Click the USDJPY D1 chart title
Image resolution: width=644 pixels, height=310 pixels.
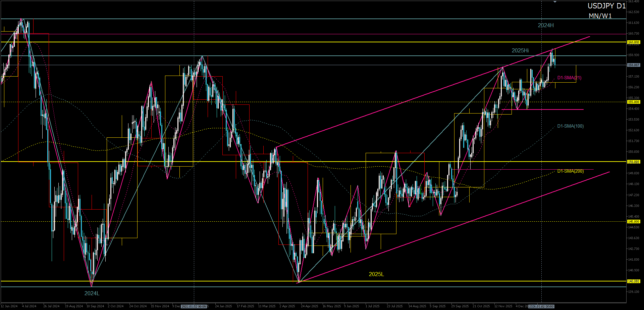[606, 6]
